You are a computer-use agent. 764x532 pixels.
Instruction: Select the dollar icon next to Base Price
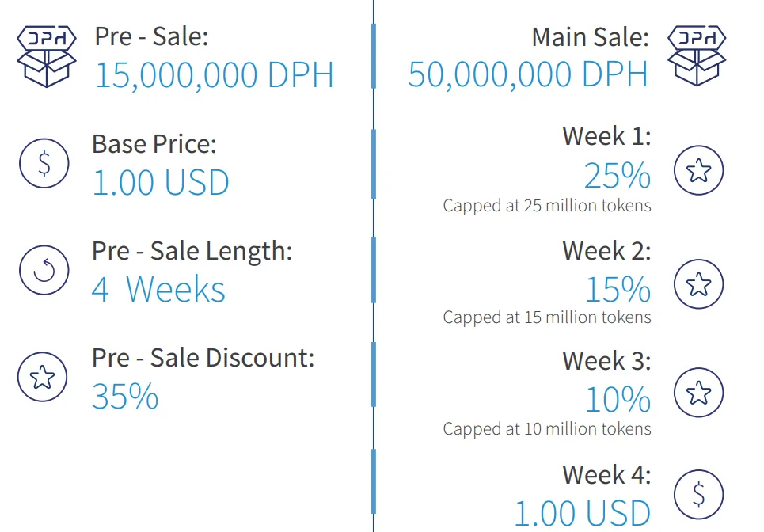[x=44, y=163]
